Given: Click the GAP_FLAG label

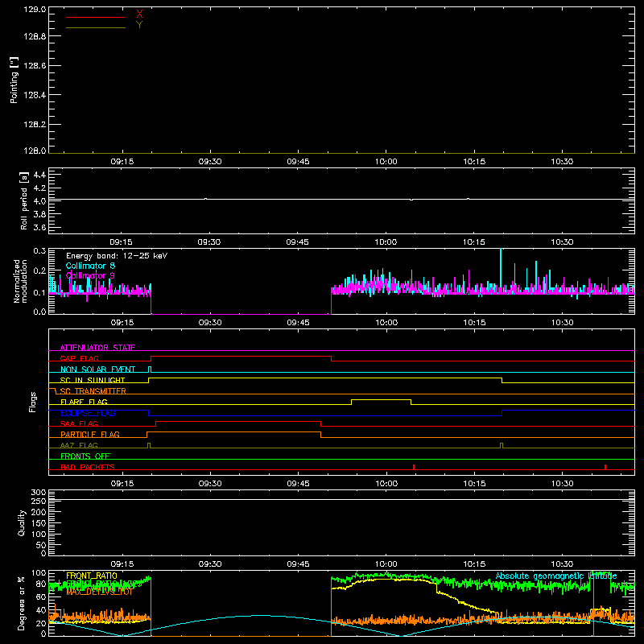Looking at the screenshot, I should [79, 358].
